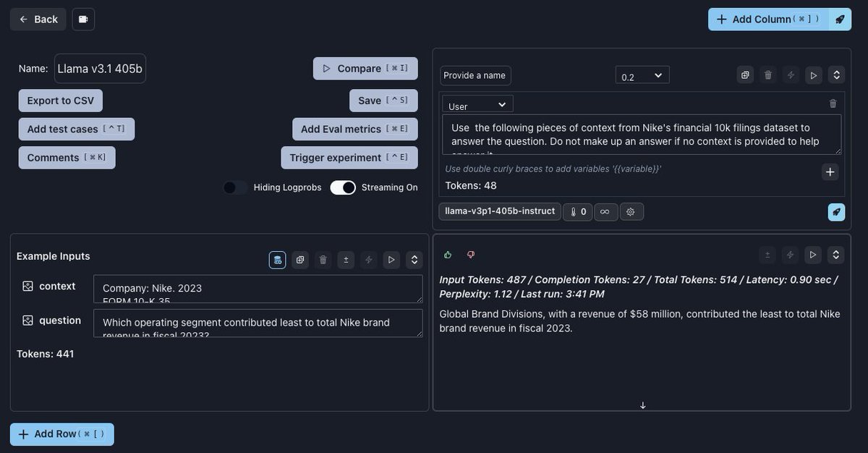
Task: Open the Comments panel
Action: click(67, 158)
